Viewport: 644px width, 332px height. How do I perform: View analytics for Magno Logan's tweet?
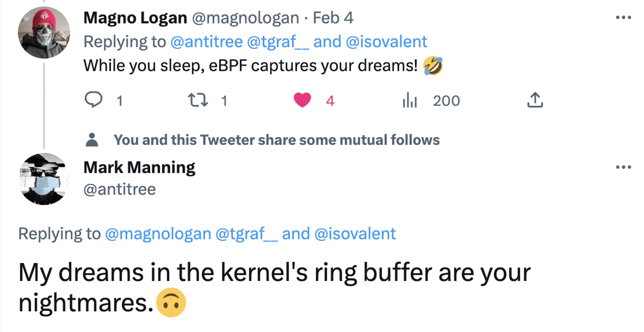(x=409, y=101)
